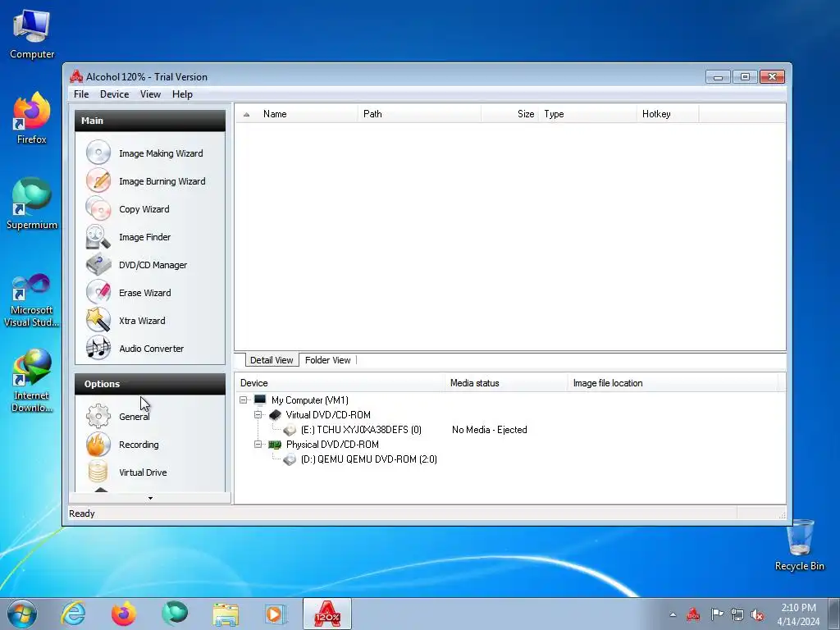Show hidden icons in system tray
The width and height of the screenshot is (840, 630).
click(x=673, y=614)
